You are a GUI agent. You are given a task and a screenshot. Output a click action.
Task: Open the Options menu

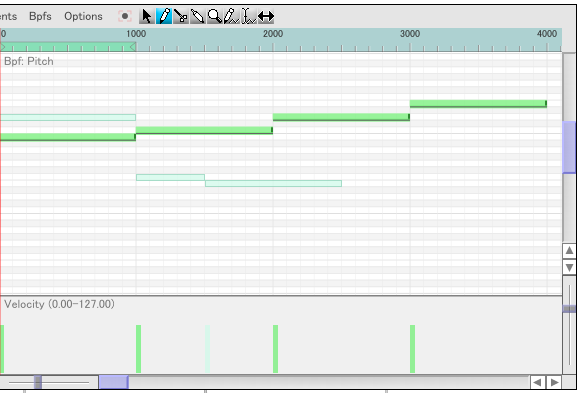(83, 16)
